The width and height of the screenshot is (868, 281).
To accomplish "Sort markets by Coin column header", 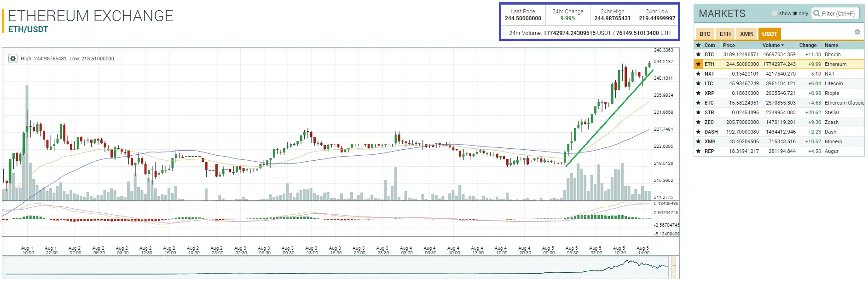I will coord(710,45).
